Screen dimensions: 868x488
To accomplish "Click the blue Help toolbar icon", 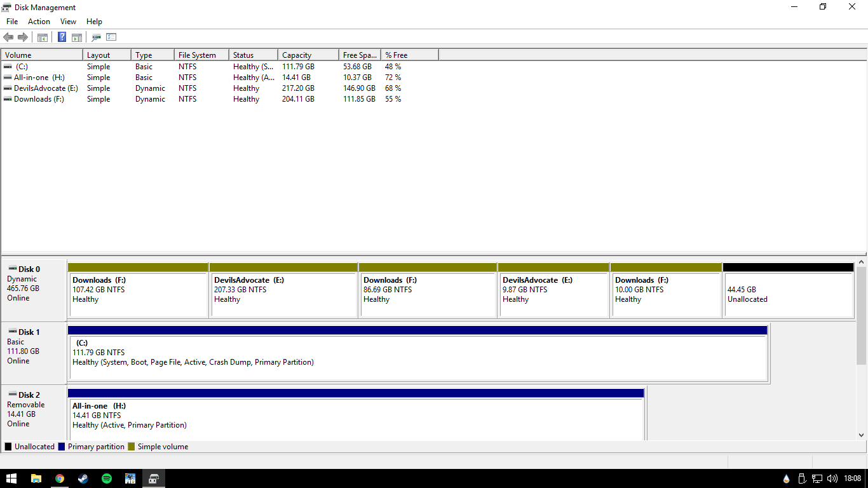I will point(62,37).
